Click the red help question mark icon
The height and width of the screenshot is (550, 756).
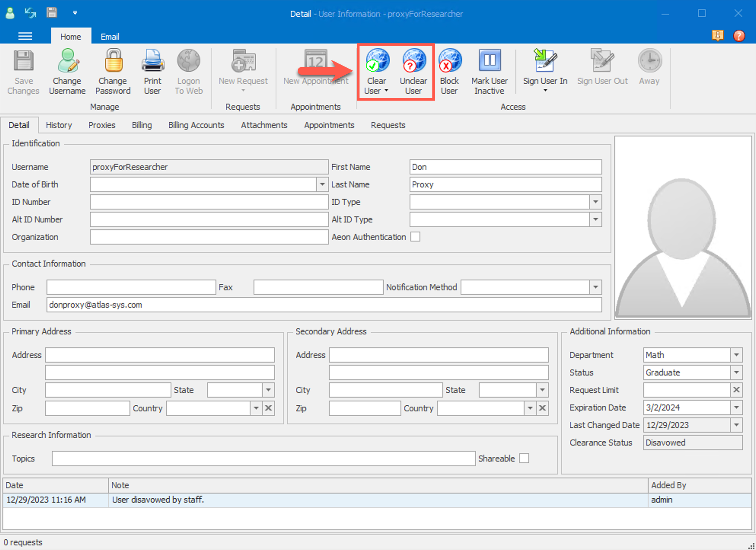point(738,36)
